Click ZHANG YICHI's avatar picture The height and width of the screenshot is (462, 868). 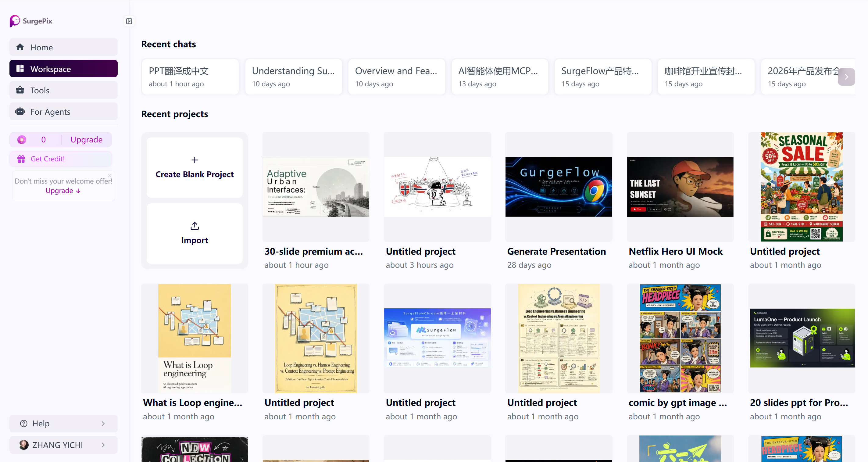(x=23, y=445)
